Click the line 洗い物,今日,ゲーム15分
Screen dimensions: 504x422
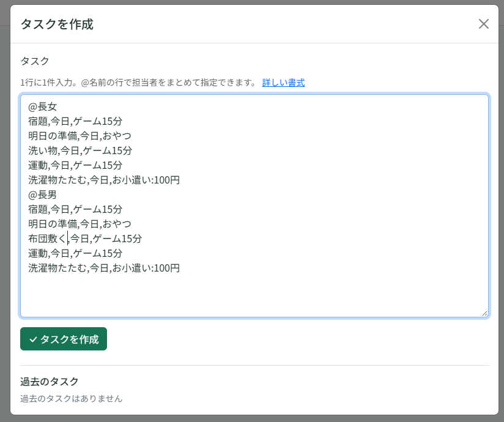tap(80, 150)
